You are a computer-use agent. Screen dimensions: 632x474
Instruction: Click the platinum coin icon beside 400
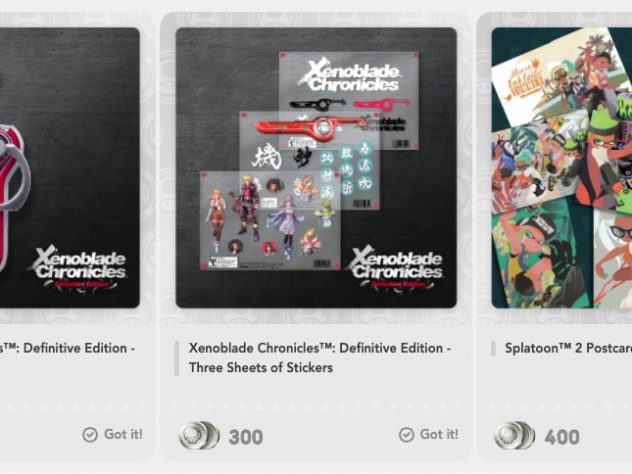click(515, 436)
